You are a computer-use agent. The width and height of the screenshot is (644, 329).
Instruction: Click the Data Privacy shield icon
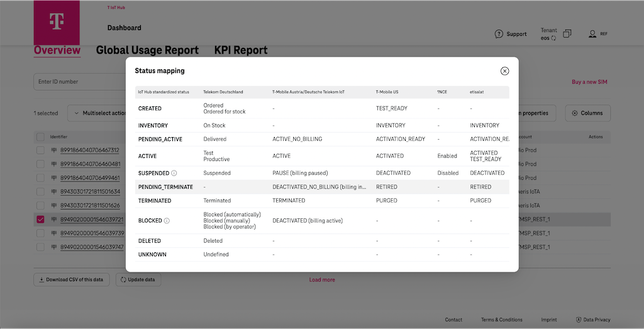coord(579,320)
